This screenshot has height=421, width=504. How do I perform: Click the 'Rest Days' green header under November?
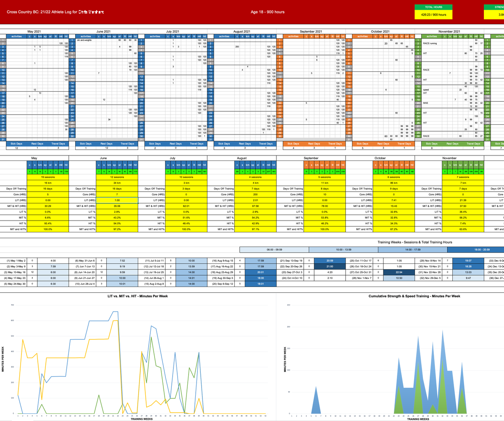coord(453,144)
